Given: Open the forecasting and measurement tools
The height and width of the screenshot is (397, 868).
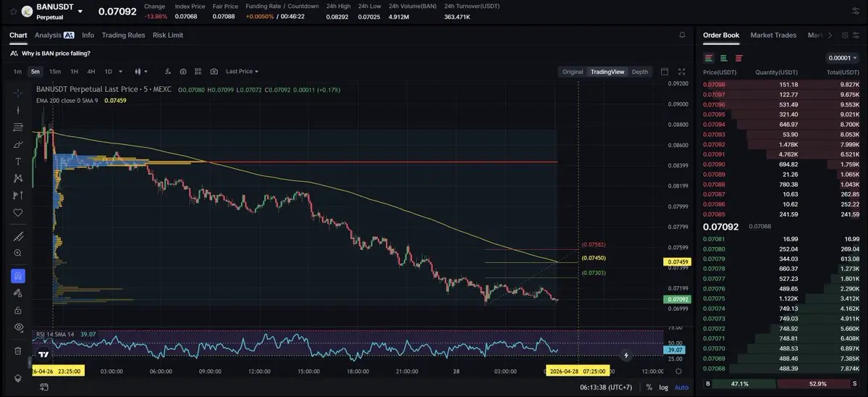Looking at the screenshot, I should click(17, 196).
